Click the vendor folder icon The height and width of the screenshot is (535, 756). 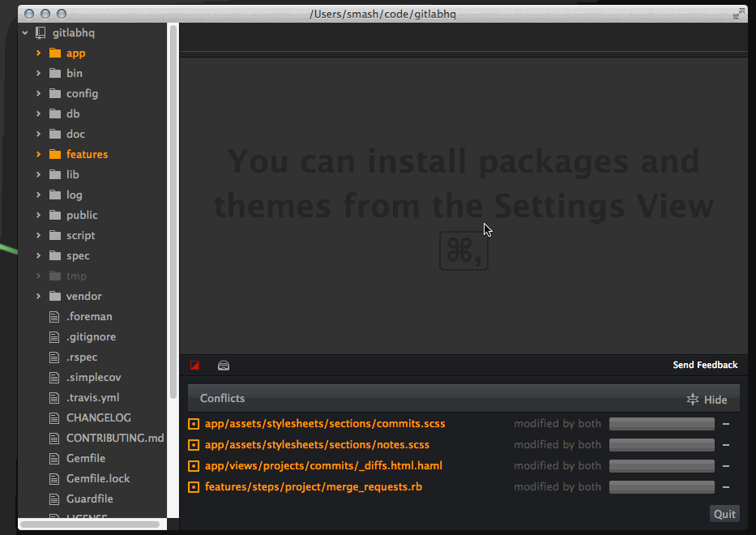click(x=55, y=297)
